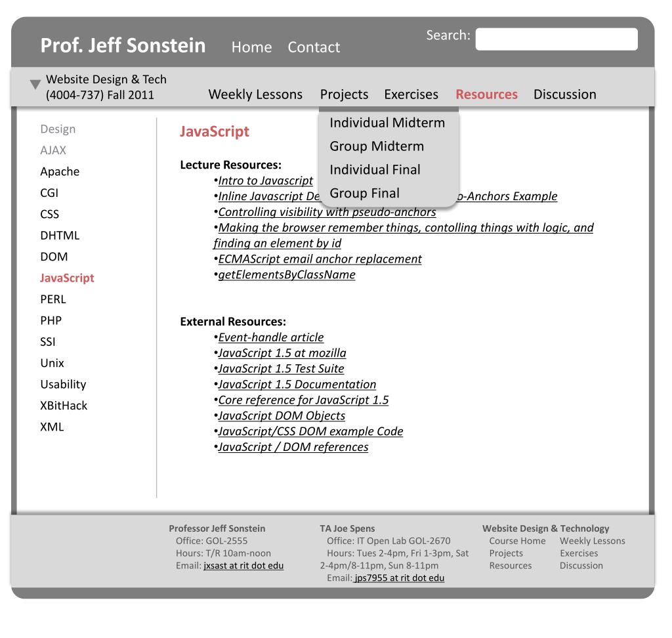The width and height of the screenshot is (672, 638).
Task: Click Office: GOL-2555 footer text
Action: (212, 541)
